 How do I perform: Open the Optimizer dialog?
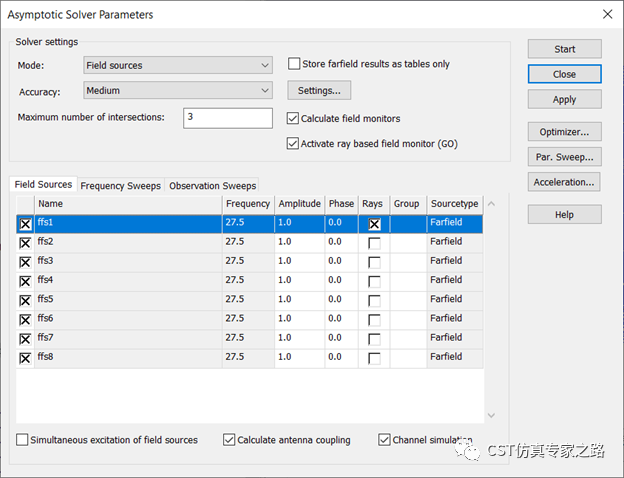(x=564, y=132)
